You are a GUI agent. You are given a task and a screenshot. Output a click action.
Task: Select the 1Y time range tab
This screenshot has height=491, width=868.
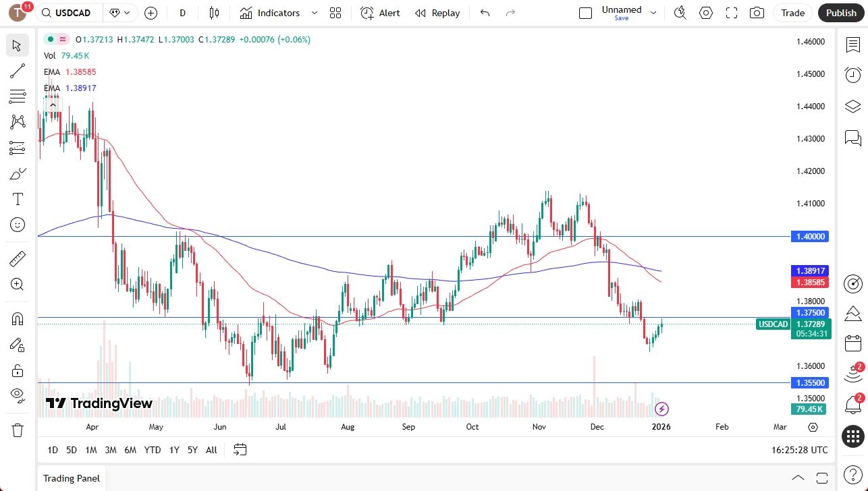(x=174, y=450)
